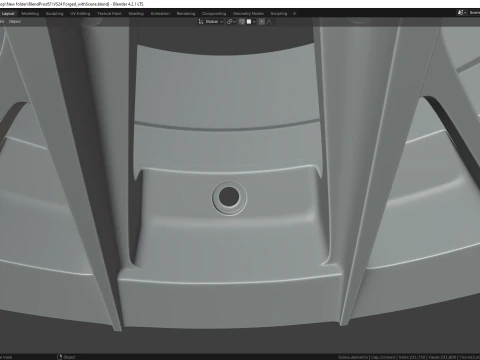Click the Object mouse hint in status bar
The height and width of the screenshot is (360, 480).
coord(66,357)
